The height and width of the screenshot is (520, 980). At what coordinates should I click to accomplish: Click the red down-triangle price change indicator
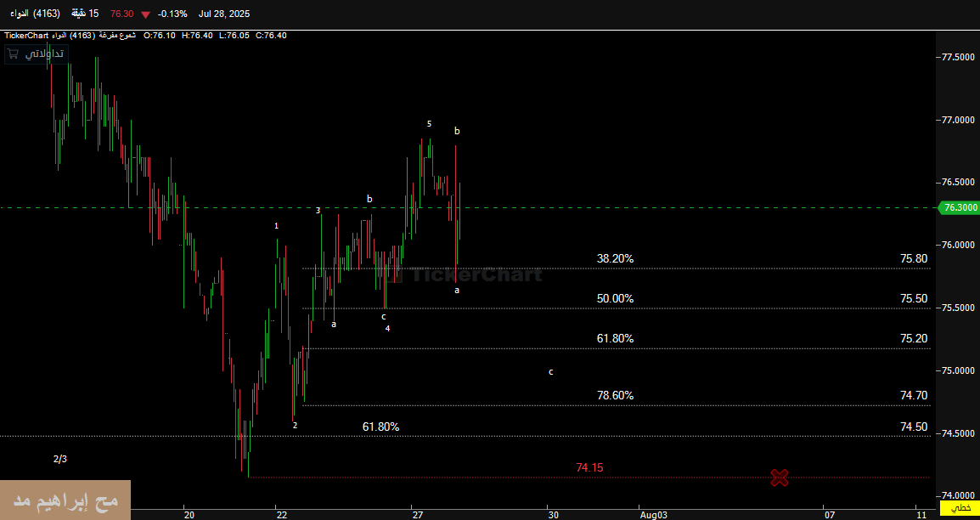[145, 14]
